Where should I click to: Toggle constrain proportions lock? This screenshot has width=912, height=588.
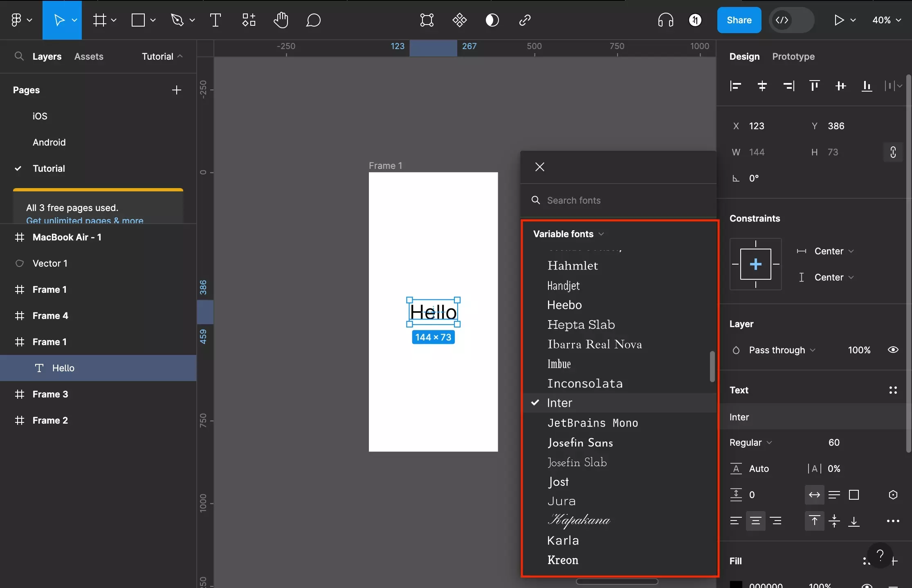(x=893, y=152)
